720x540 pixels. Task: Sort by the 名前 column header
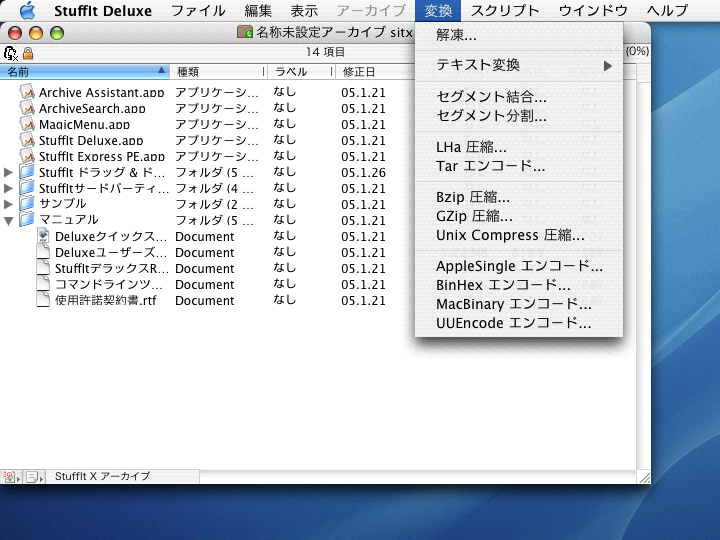(x=84, y=72)
